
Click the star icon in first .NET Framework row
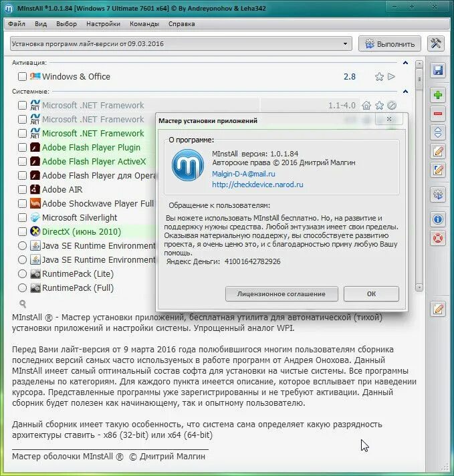point(379,106)
